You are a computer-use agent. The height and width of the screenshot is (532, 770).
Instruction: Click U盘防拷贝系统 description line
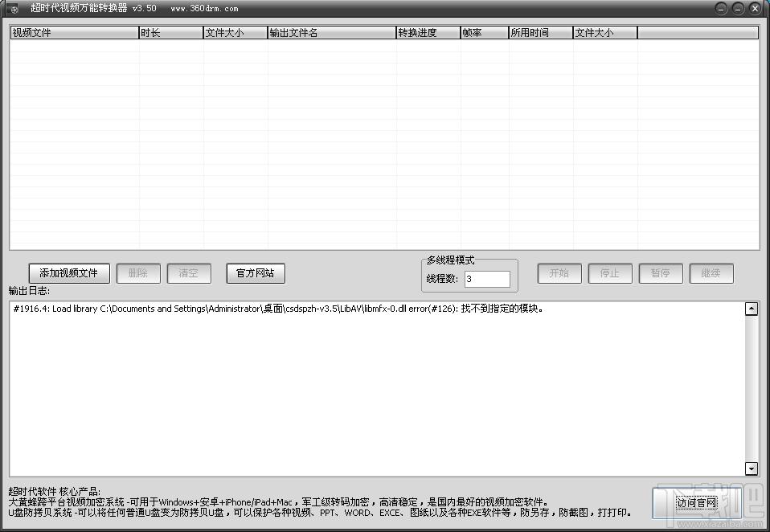coord(320,513)
